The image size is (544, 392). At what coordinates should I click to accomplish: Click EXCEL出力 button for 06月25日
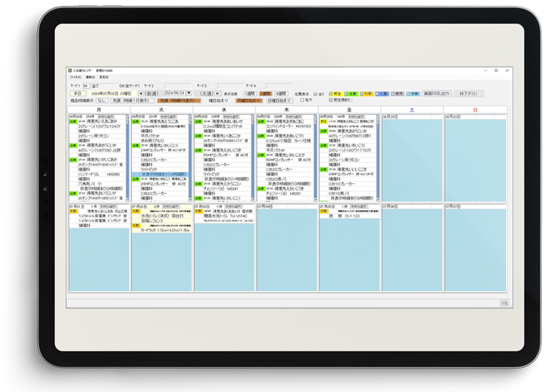168,117
